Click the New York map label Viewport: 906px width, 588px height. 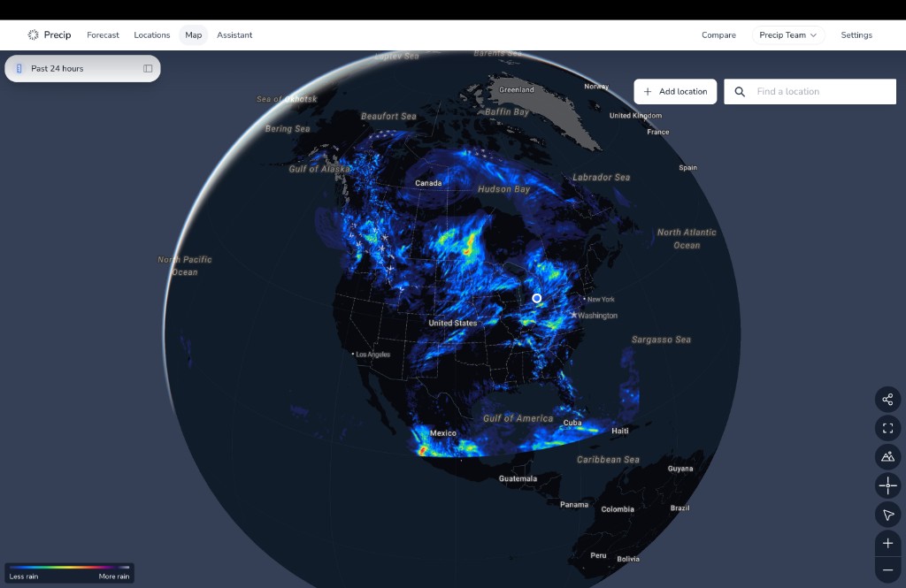click(x=601, y=299)
